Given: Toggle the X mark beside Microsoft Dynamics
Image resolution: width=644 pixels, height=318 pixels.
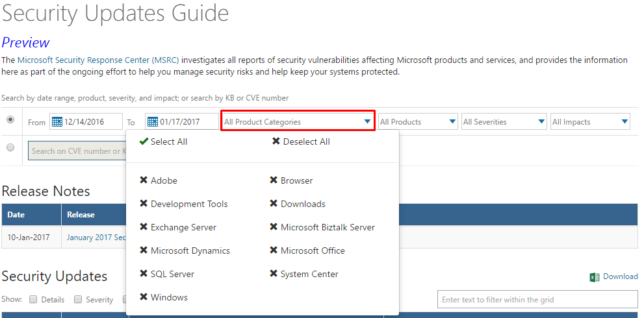Looking at the screenshot, I should coord(144,251).
